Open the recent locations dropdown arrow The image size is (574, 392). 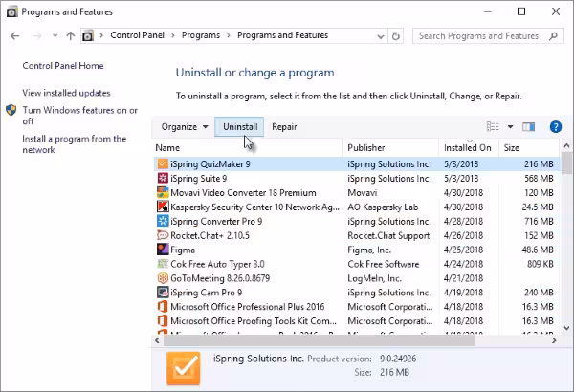click(x=55, y=36)
